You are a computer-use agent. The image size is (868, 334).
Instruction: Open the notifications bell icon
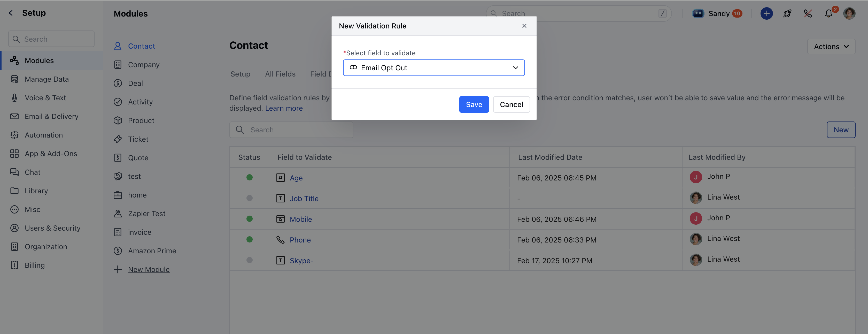[828, 13]
